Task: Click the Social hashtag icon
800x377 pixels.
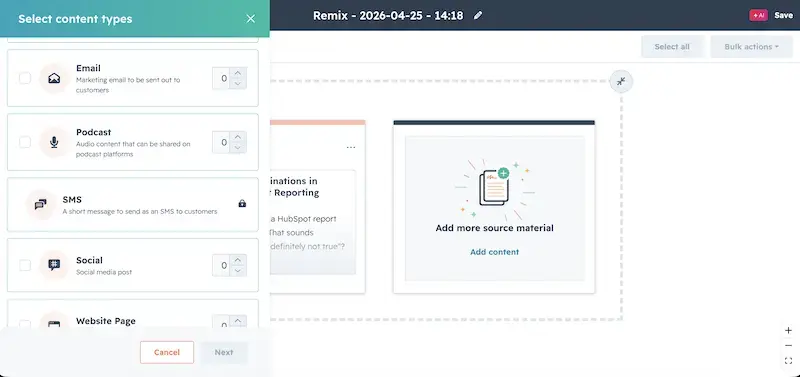Action: tap(54, 265)
